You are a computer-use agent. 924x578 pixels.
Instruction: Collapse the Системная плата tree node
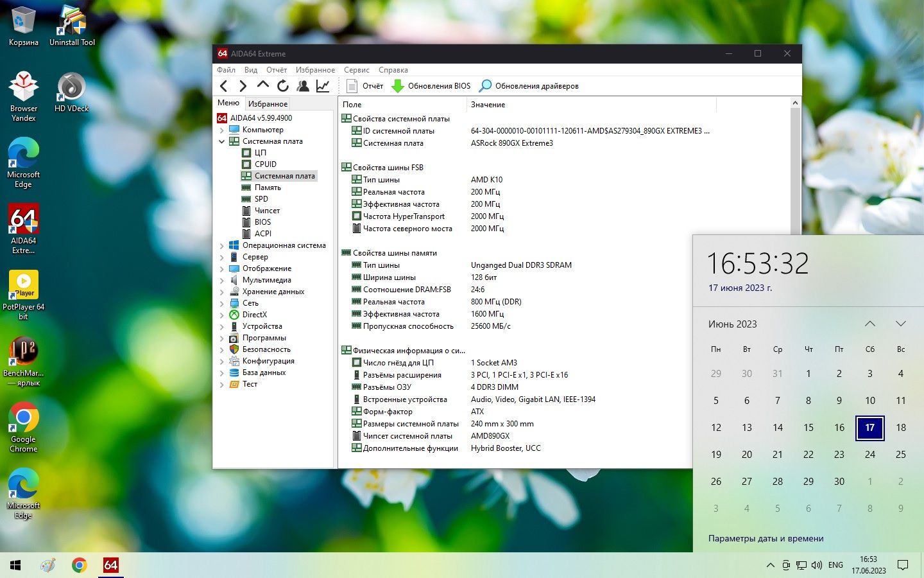(222, 141)
